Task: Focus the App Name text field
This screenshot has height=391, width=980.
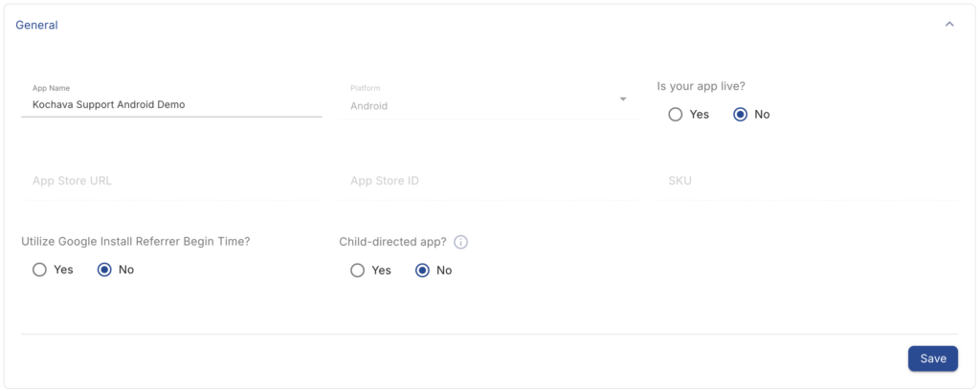Action: click(170, 104)
